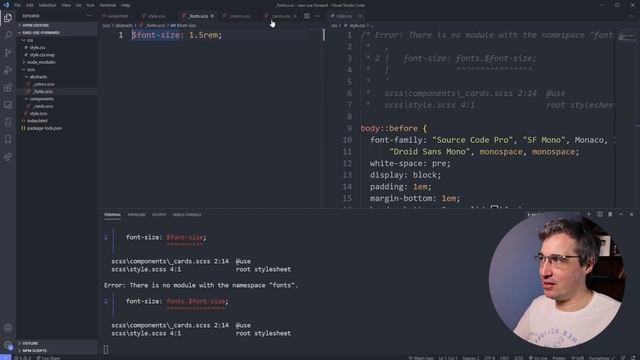Open style.scss in the explorer tree

pos(57,113)
